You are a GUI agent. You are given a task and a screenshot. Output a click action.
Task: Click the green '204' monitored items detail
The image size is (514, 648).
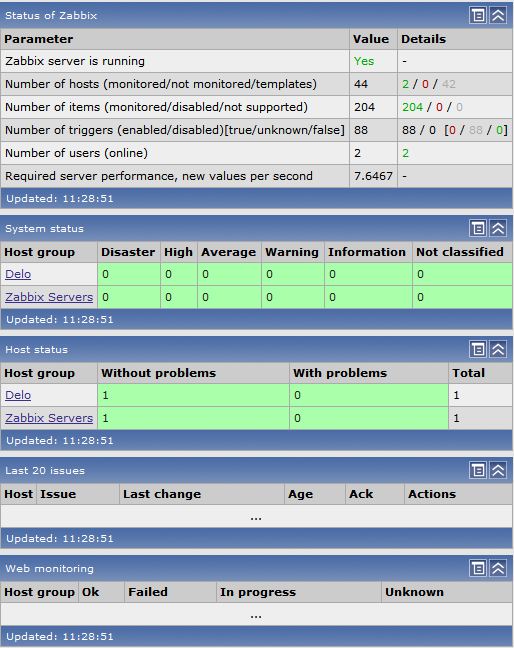point(412,107)
